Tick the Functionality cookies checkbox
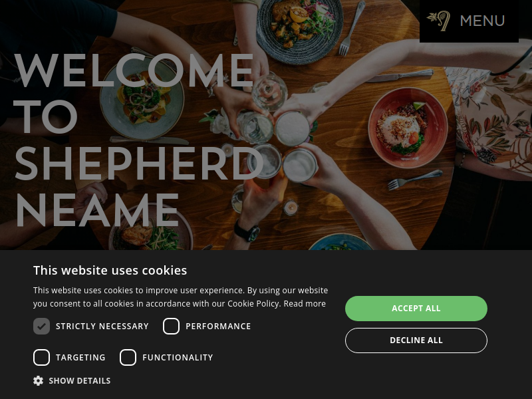Image resolution: width=532 pixels, height=399 pixels. (128, 357)
